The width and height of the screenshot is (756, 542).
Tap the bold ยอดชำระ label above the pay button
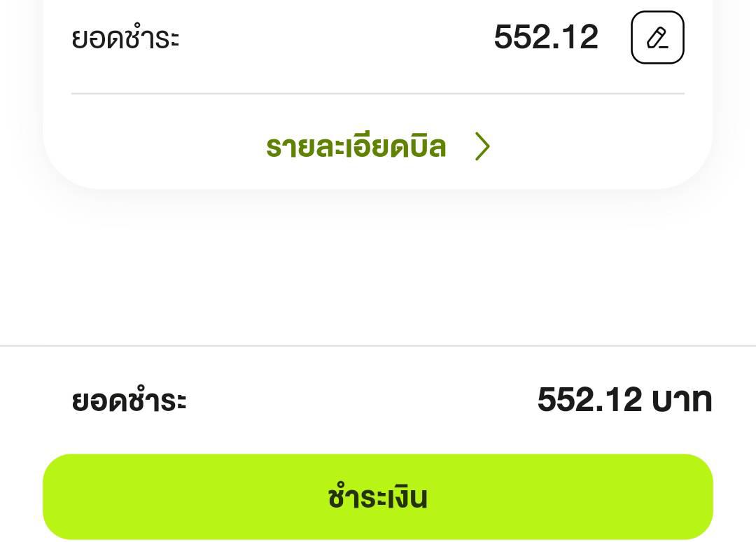tap(129, 401)
